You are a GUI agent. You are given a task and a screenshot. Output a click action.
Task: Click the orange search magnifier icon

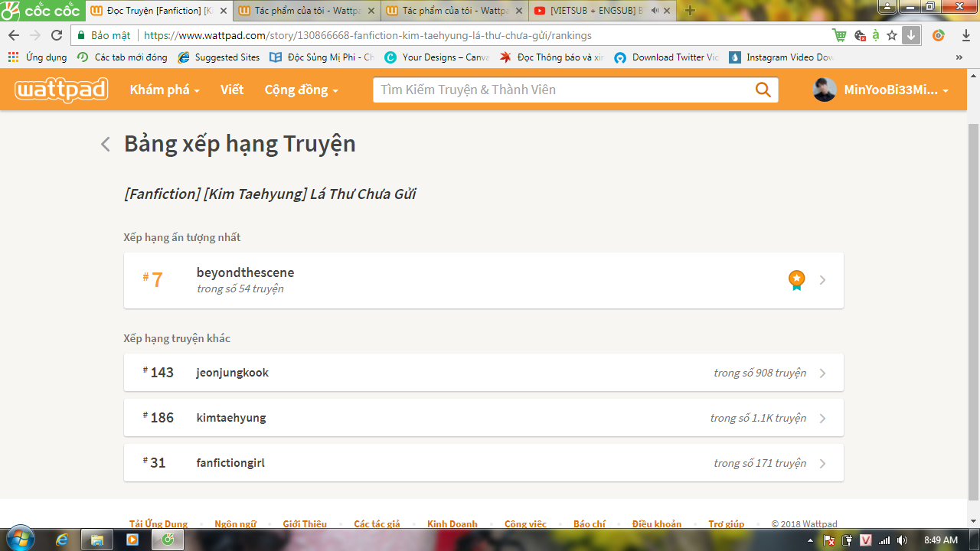click(x=763, y=90)
